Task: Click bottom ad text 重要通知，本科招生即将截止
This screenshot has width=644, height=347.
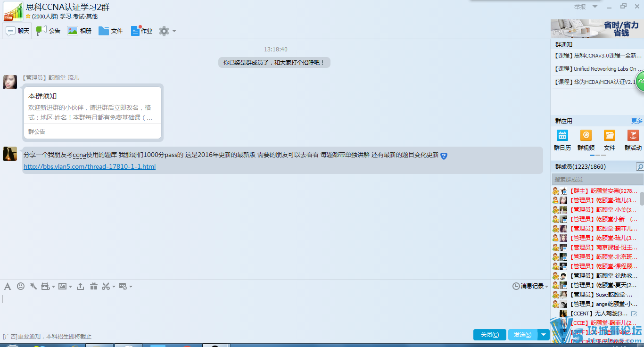Action: click(x=55, y=337)
